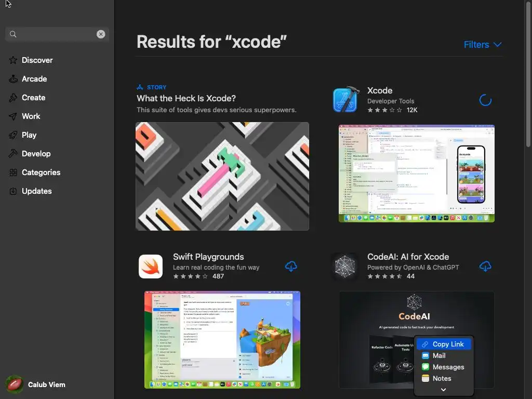Open the Xcode app title
The height and width of the screenshot is (399, 532).
coord(380,90)
